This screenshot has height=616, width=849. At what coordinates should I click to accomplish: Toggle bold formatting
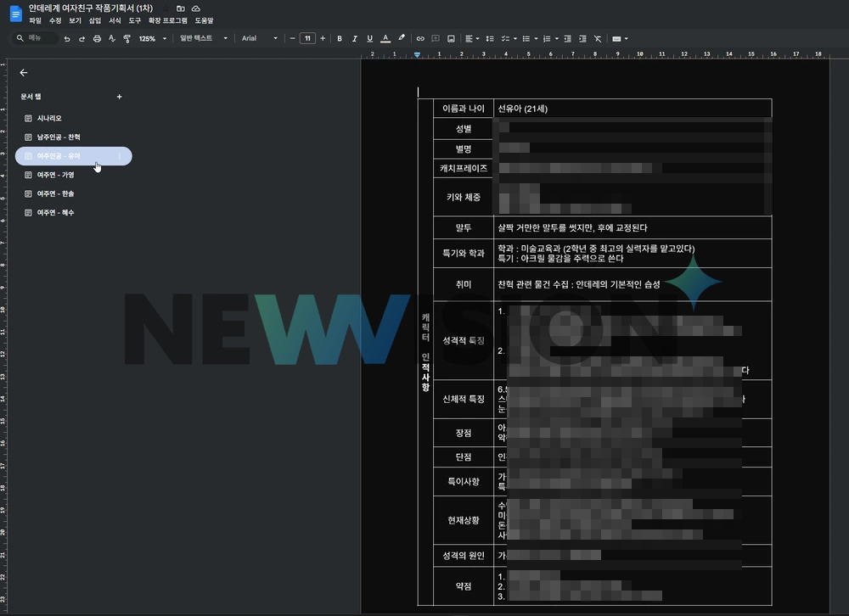[x=340, y=39]
